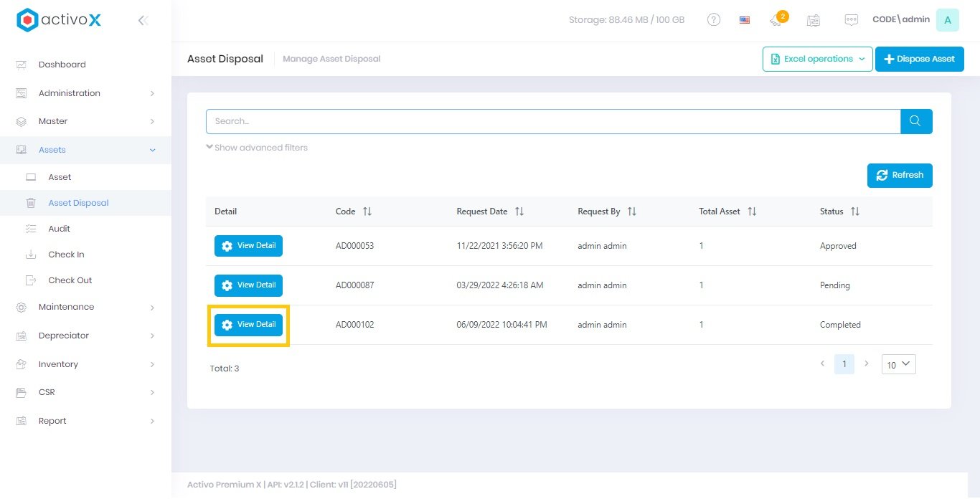The width and height of the screenshot is (980, 499).
Task: Click the admin user avatar
Action: coord(947,20)
